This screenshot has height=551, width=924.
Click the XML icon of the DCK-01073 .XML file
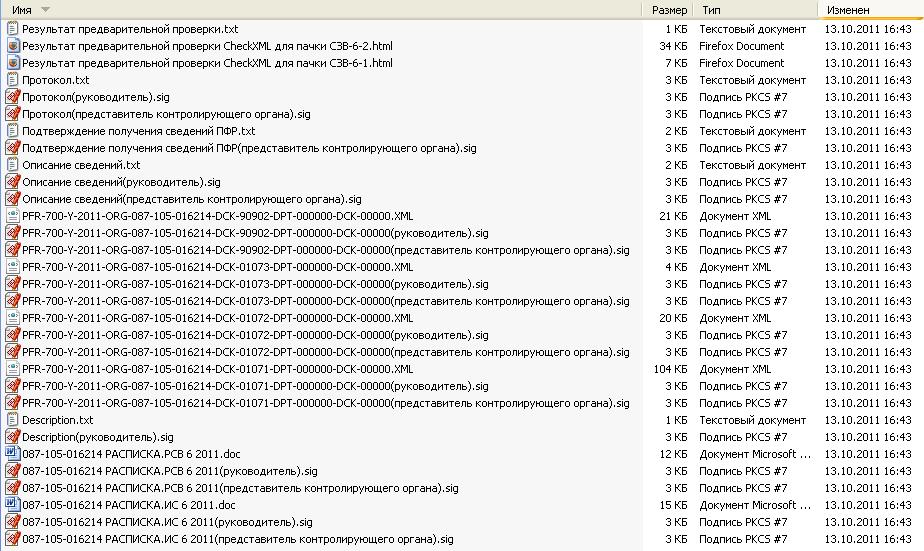point(12,268)
